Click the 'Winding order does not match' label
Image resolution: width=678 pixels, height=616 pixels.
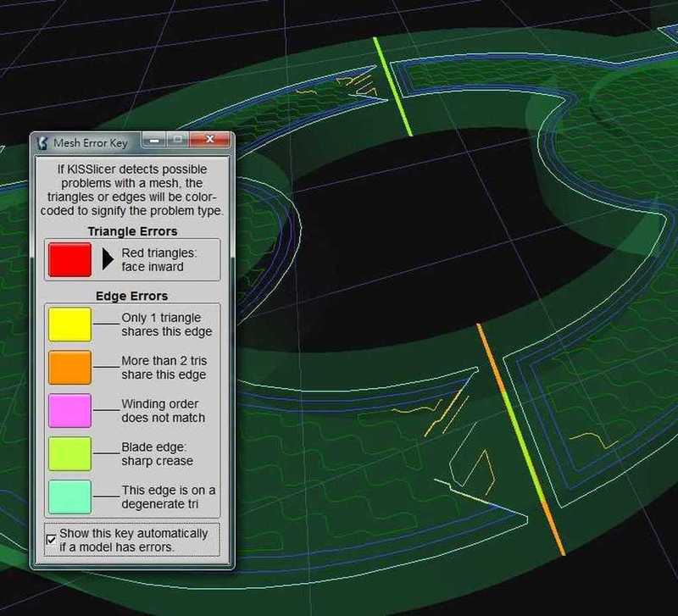point(163,410)
